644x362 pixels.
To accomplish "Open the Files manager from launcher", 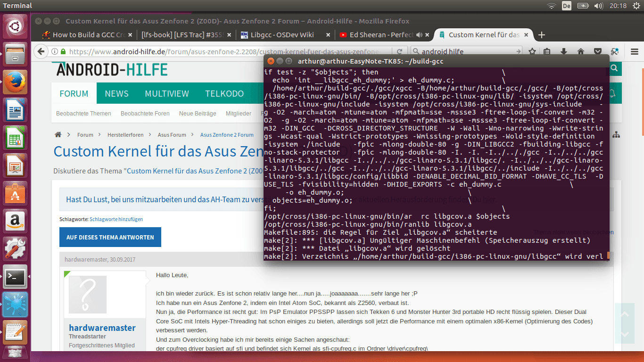I will tap(15, 55).
